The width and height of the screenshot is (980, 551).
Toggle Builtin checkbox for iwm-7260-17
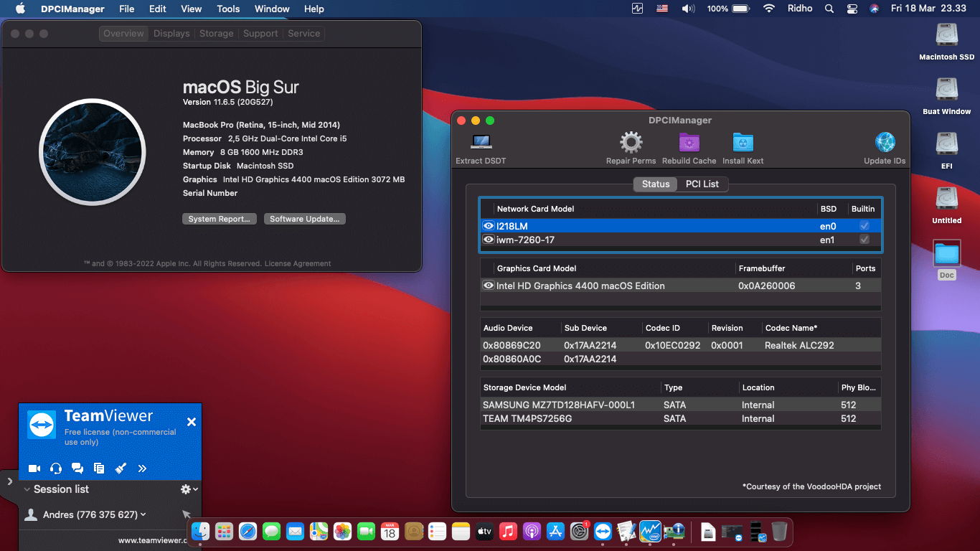coord(864,240)
